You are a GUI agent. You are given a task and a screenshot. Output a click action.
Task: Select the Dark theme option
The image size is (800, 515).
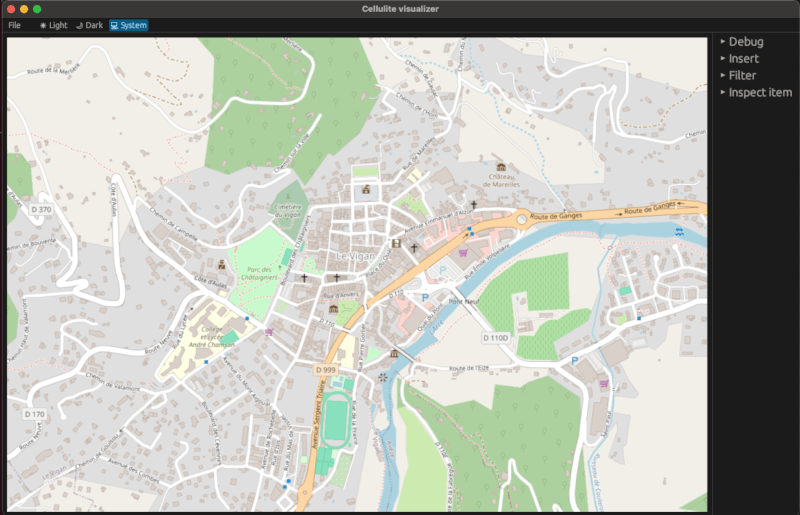click(90, 25)
